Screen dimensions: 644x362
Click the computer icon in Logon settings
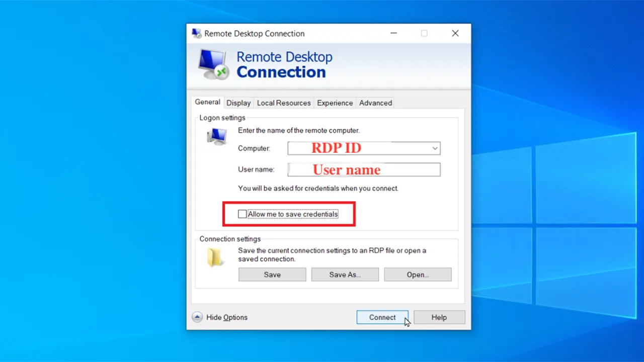coord(217,137)
